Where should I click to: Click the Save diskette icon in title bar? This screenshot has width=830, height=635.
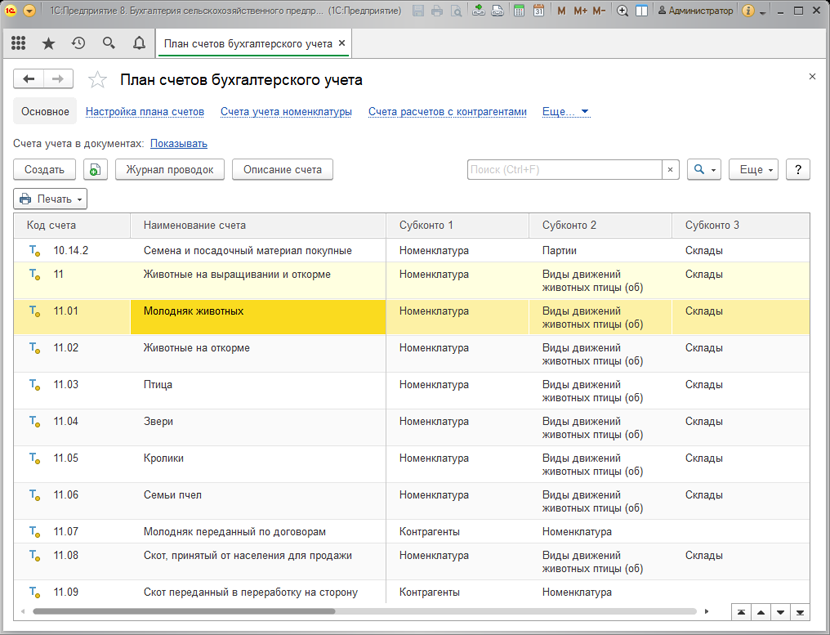coord(418,11)
